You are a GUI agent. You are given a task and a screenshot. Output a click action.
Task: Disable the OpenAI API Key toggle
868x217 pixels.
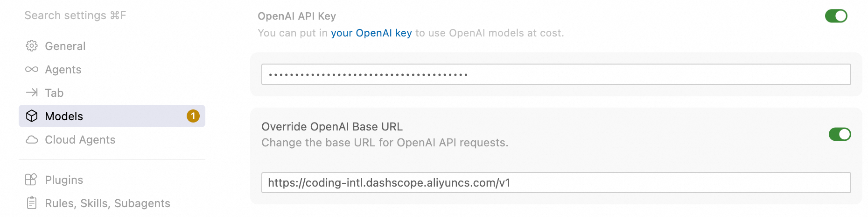pyautogui.click(x=836, y=16)
